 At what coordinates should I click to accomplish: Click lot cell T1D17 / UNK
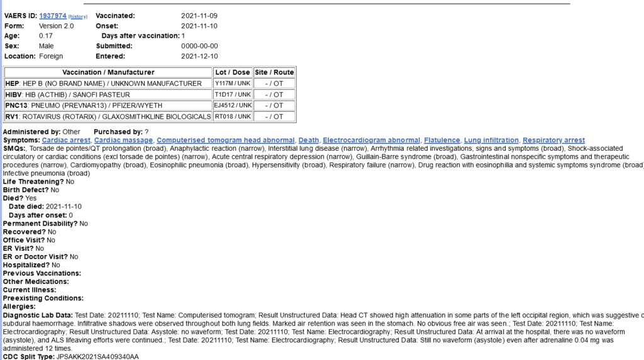coord(233,94)
